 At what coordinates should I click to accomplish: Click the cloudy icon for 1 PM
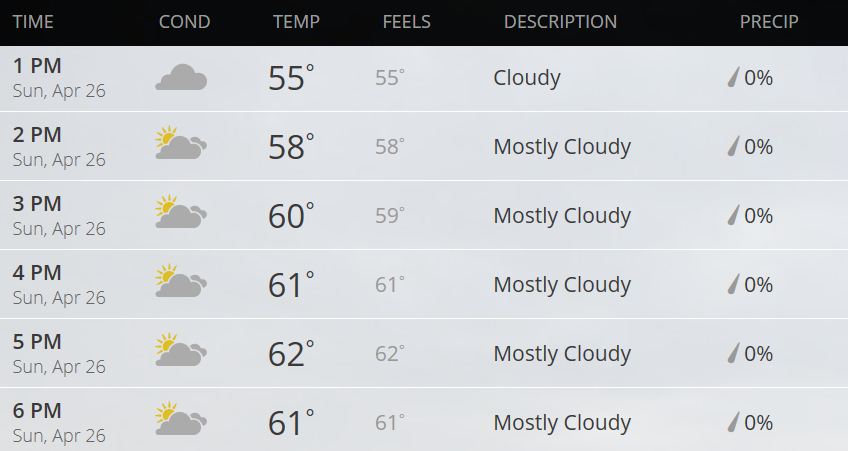pos(181,77)
